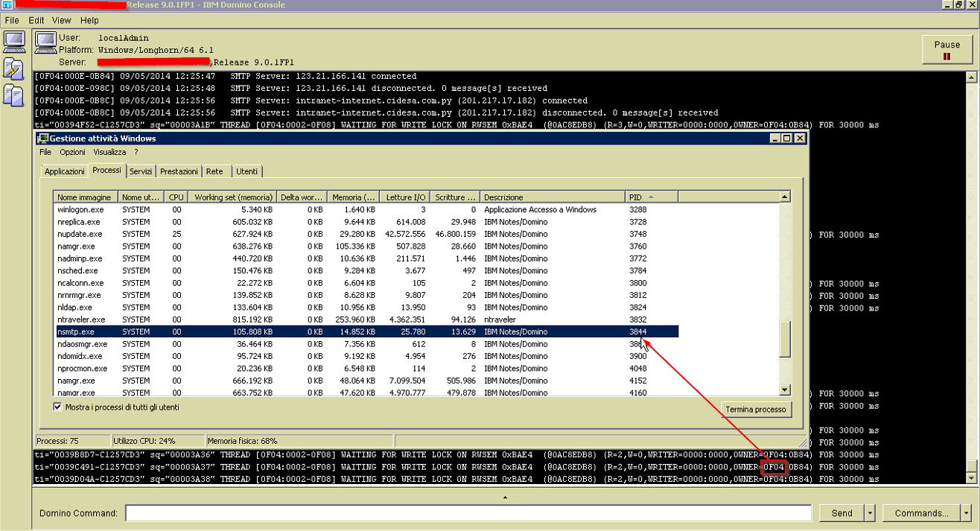Click the 123.21.166.141 connected log line
The height and width of the screenshot is (531, 980).
click(226, 76)
